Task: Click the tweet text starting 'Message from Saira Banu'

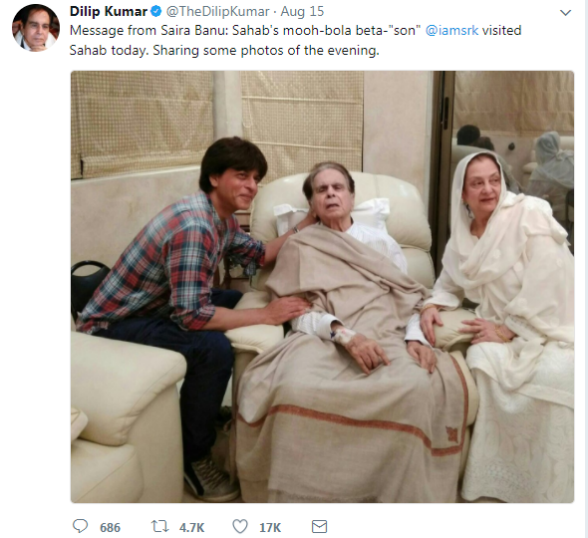Action: [296, 40]
